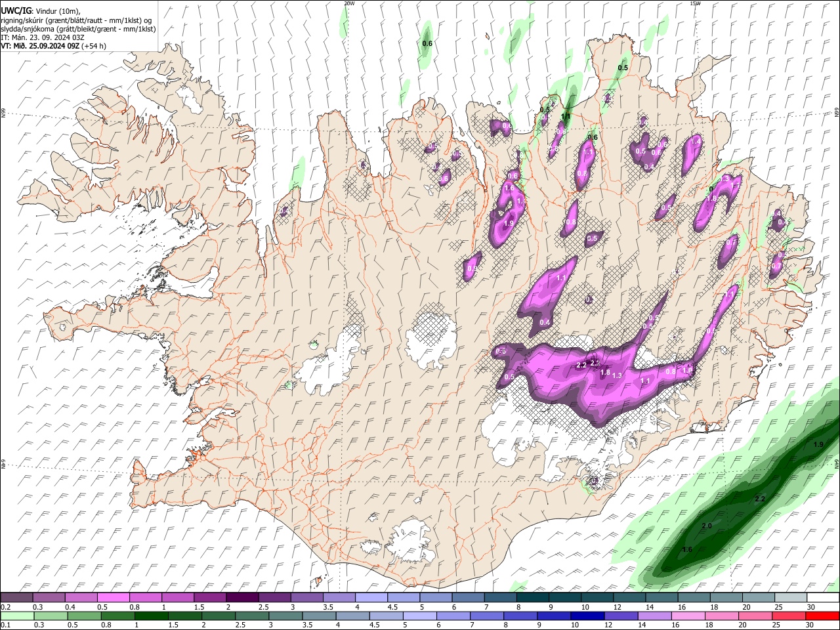Click the '25' label in the upper legend row
Image resolution: width=840 pixels, height=630 pixels.
tap(778, 607)
